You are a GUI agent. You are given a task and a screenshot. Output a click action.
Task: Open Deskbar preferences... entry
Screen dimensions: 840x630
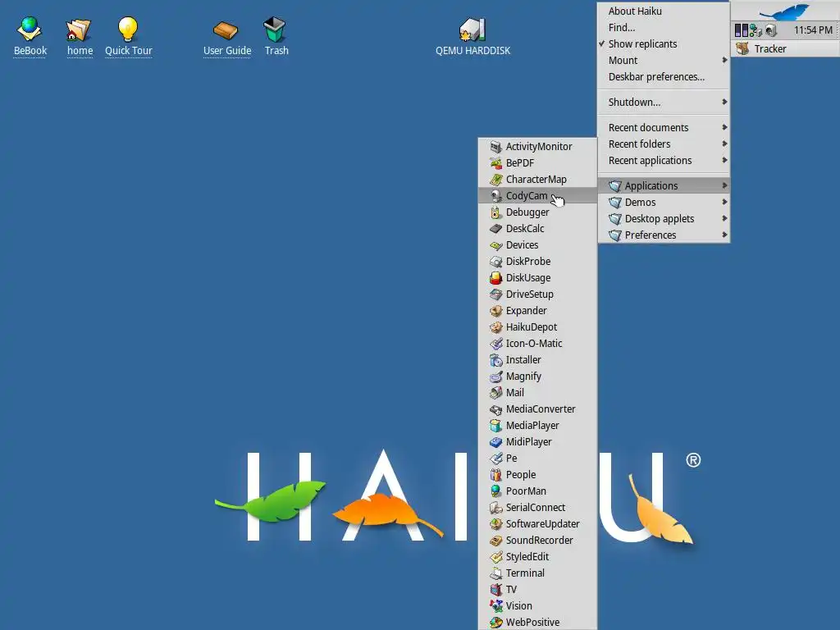tap(664, 76)
